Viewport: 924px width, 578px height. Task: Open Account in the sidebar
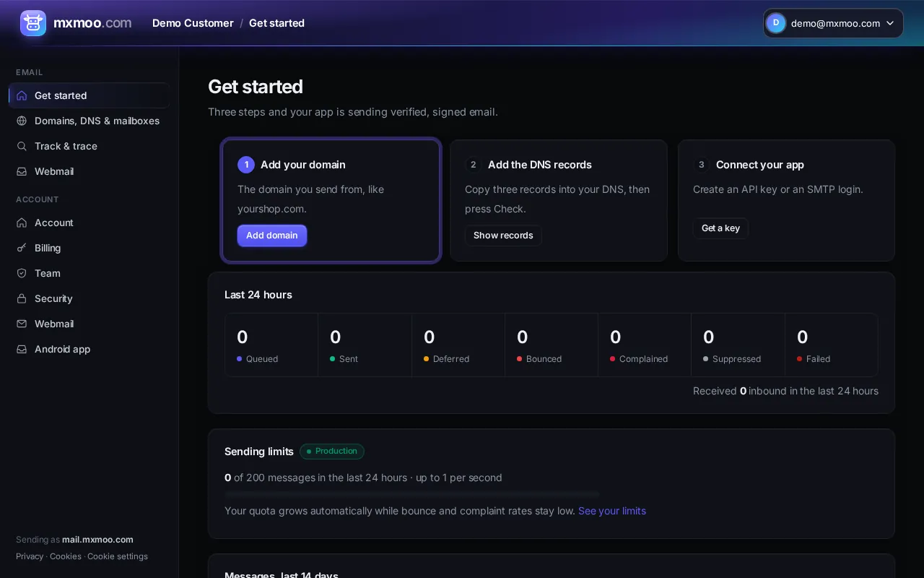[x=90, y=223]
